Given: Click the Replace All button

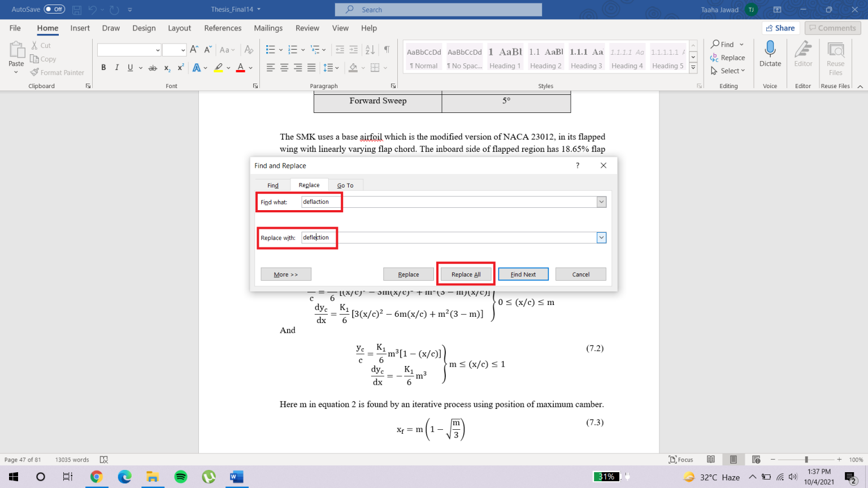Looking at the screenshot, I should (465, 273).
